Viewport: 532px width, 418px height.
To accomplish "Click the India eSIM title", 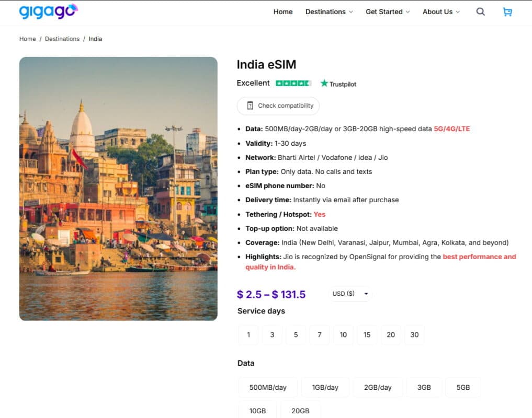I will (x=266, y=64).
